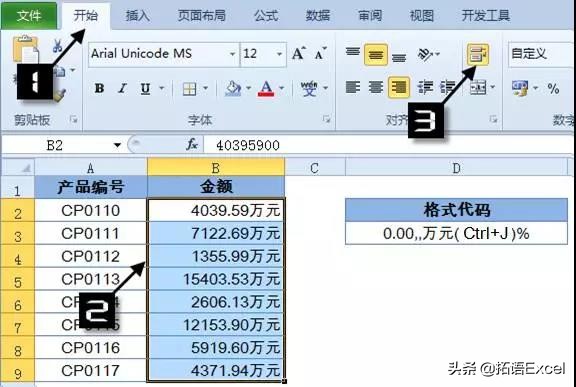Open the 数据 ribbon tab

point(318,15)
